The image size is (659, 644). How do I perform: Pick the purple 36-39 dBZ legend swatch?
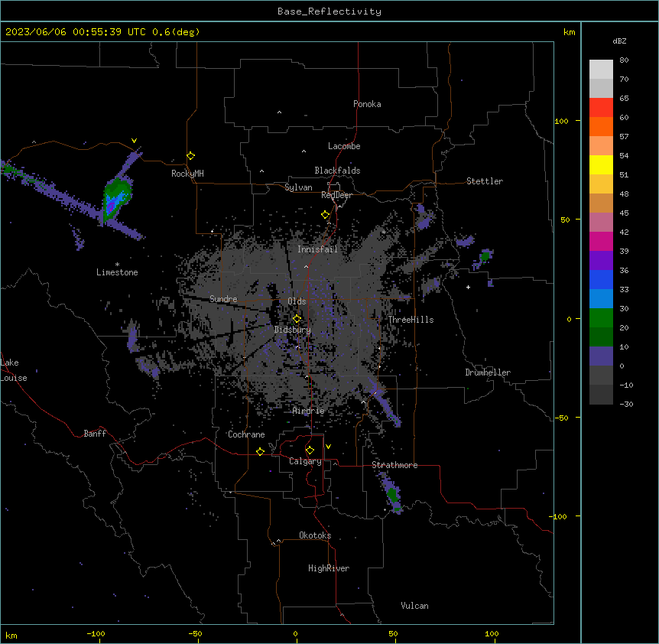[601, 260]
